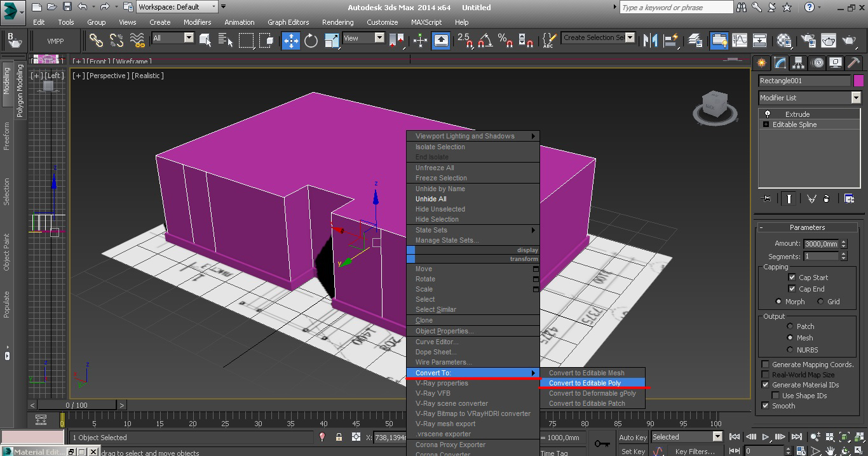Open the Mirror tool
The height and width of the screenshot is (456, 868).
coord(650,41)
